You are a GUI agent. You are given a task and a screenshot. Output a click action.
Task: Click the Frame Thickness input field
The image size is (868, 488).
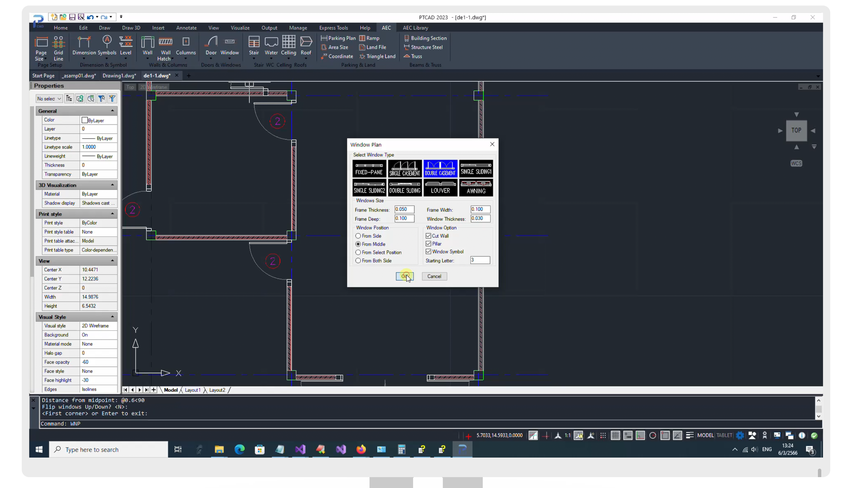point(404,209)
